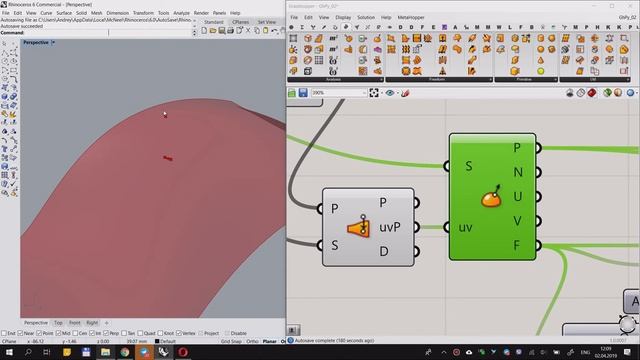Click the pyramid icon in Freeform panel

442,71
